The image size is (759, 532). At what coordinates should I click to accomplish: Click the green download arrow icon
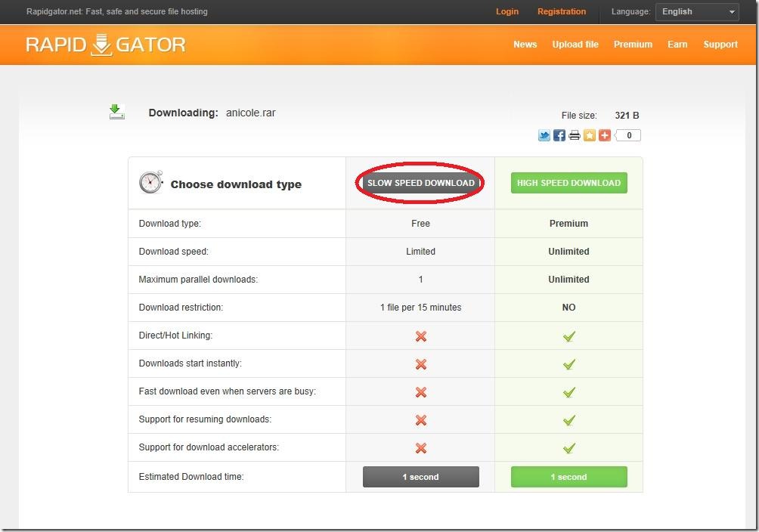pos(116,113)
